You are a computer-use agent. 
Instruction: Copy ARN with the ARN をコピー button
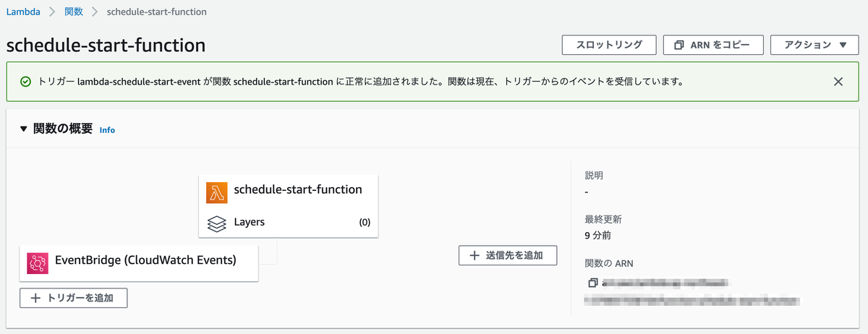713,45
